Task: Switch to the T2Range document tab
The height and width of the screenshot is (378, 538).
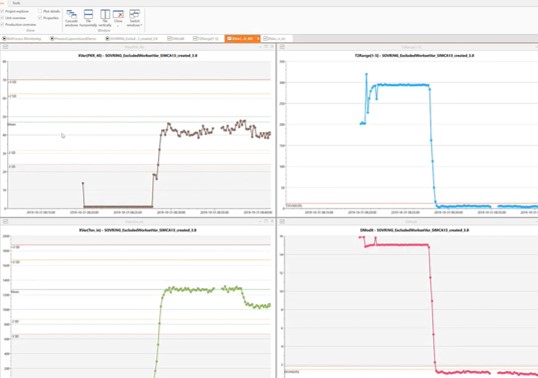Action: pos(206,39)
